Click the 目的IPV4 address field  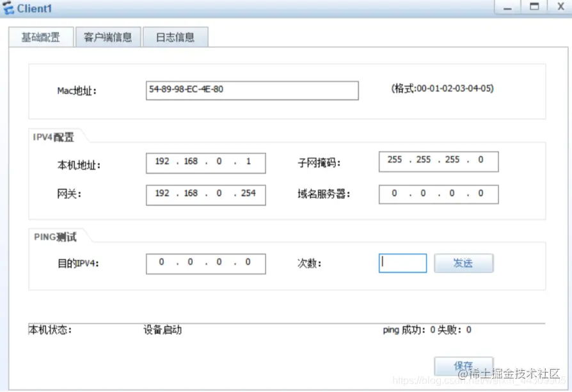206,263
